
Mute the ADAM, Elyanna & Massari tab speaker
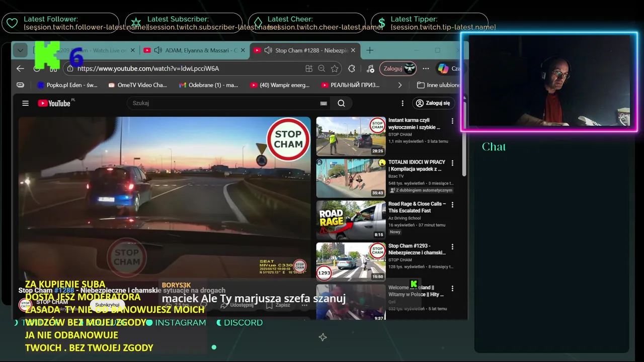[158, 50]
